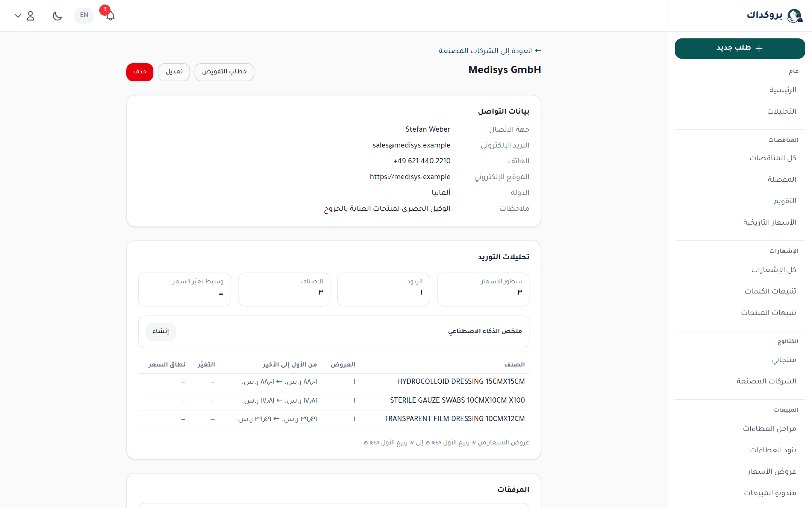812x508 pixels.
Task: Click the من الأول إلى الأخير column header
Action: 290,365
